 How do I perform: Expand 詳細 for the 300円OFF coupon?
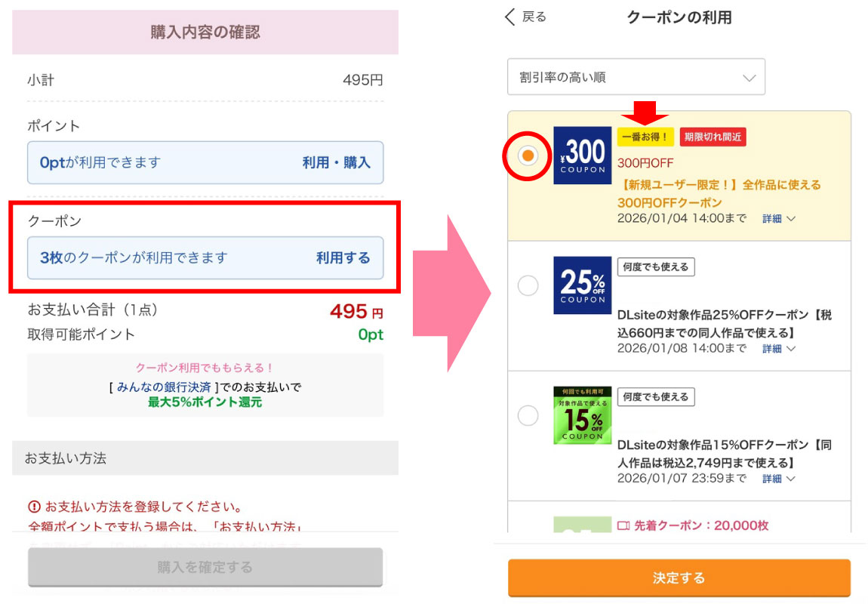(778, 219)
